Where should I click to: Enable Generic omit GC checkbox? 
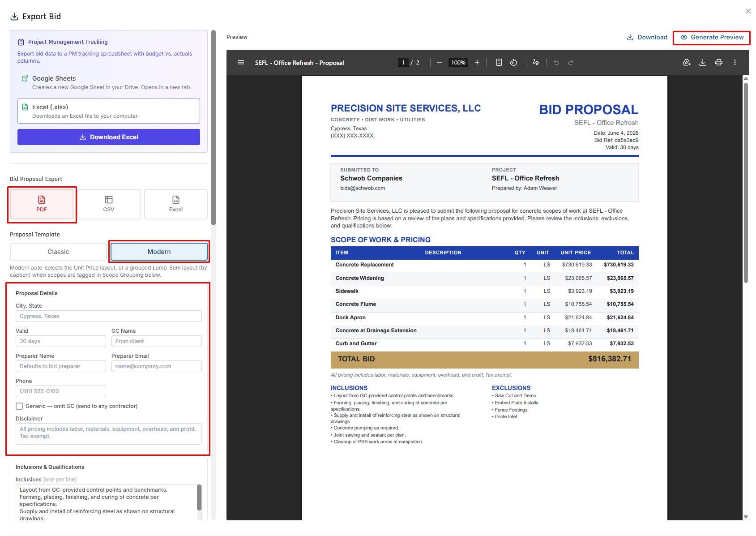pyautogui.click(x=19, y=406)
